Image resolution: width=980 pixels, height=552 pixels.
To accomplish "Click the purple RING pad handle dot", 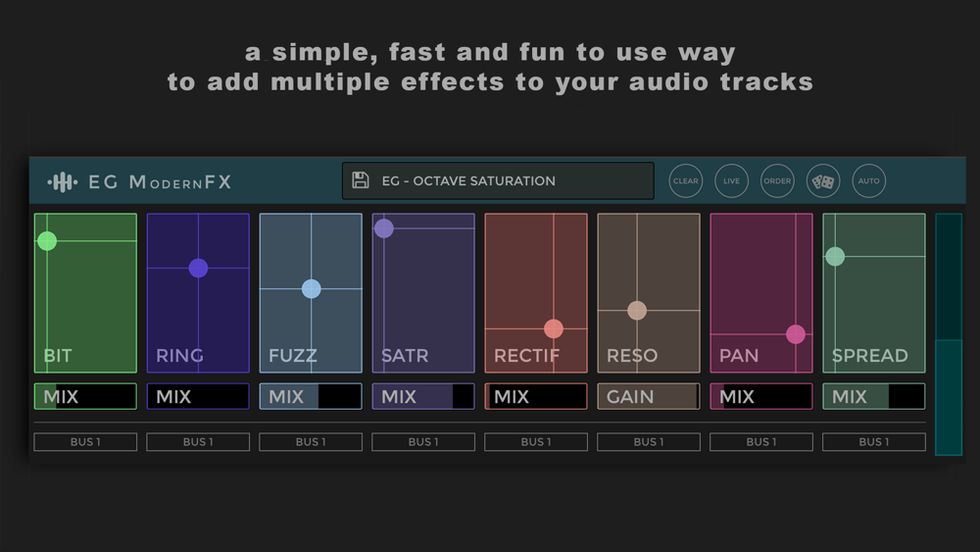I will tap(198, 269).
